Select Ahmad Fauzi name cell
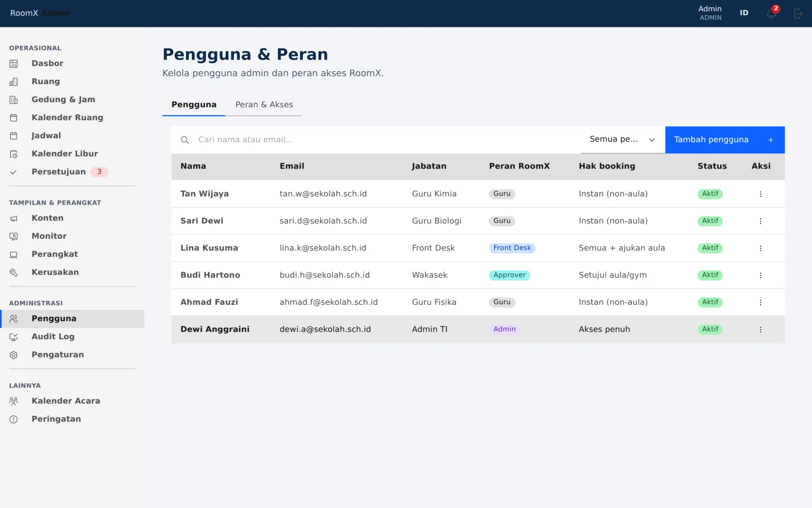812x508 pixels. click(x=209, y=302)
